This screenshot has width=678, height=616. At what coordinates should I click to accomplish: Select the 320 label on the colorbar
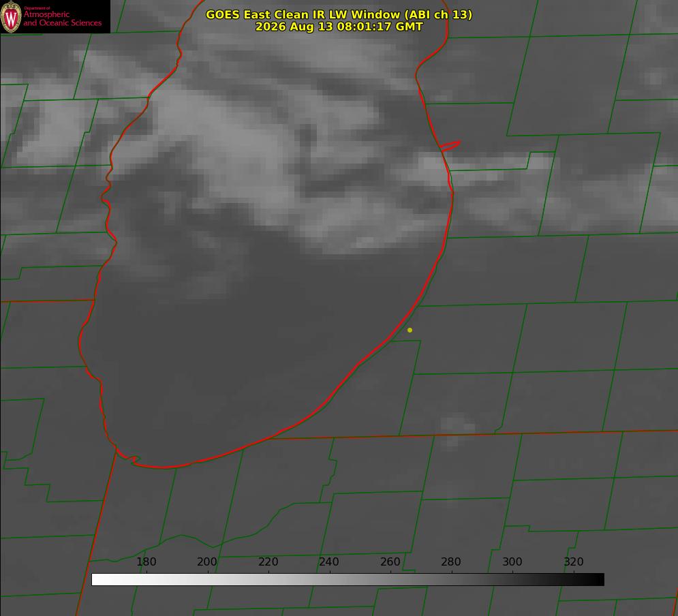[574, 561]
